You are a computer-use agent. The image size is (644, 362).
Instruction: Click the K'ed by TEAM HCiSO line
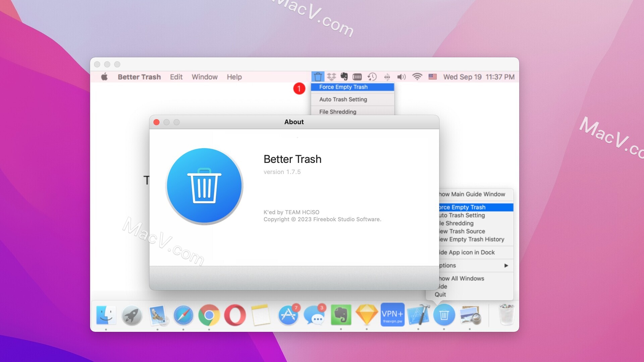coord(291,212)
